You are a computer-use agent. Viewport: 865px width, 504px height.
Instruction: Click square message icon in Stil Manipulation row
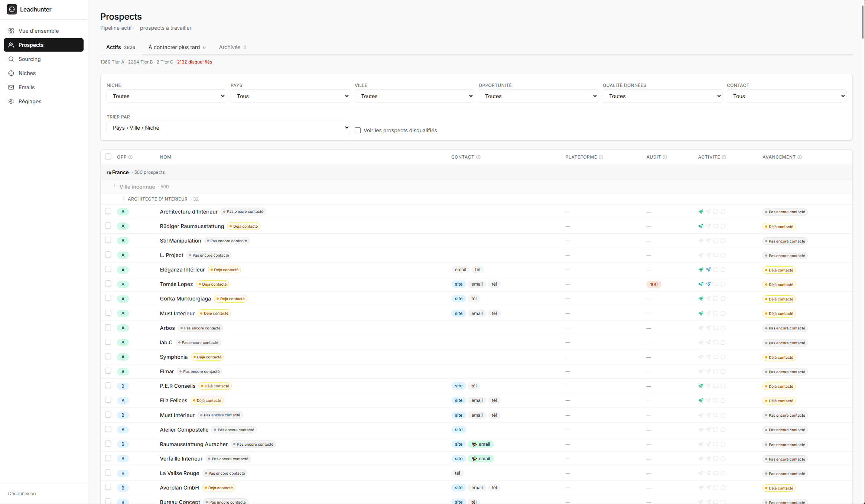716,241
